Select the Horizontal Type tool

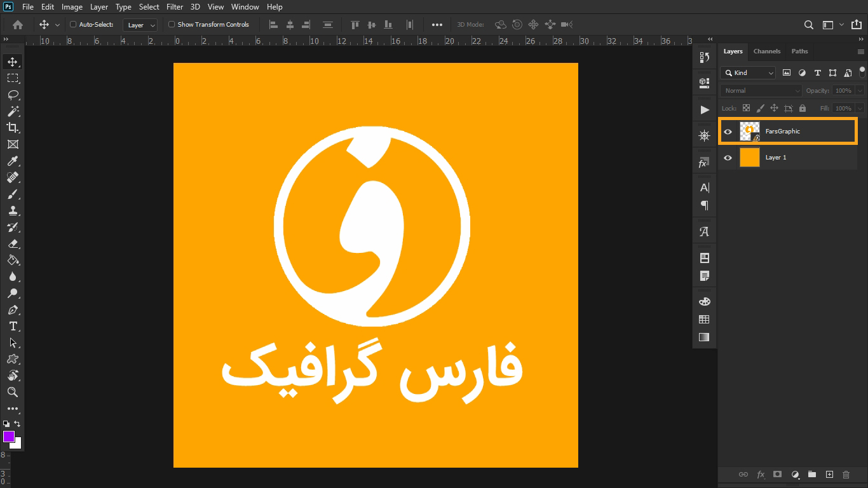tap(13, 326)
